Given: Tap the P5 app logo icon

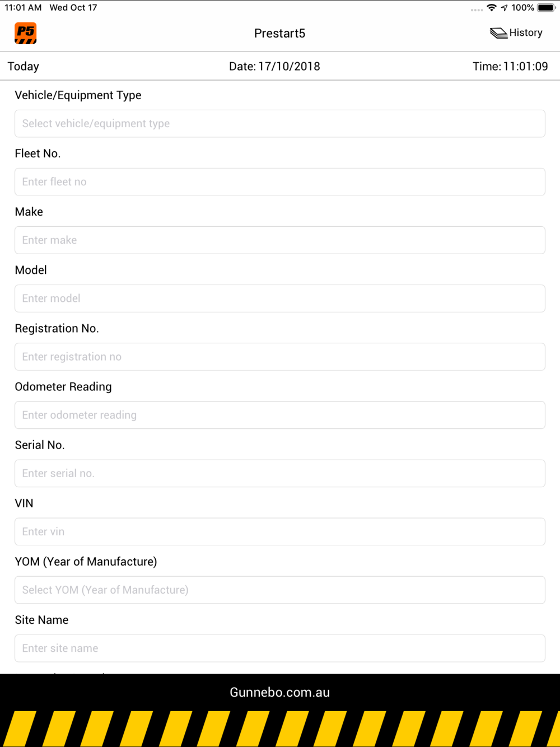Looking at the screenshot, I should coord(26,33).
